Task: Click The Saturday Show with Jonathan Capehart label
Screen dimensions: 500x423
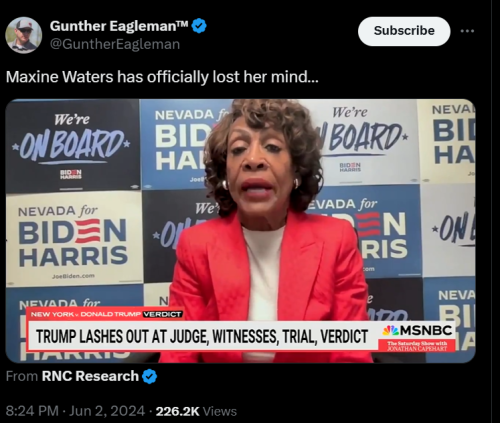Action: click(x=417, y=346)
